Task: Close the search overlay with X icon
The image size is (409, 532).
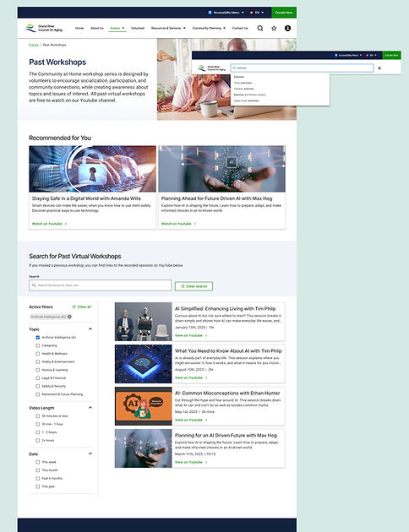Action: click(379, 68)
